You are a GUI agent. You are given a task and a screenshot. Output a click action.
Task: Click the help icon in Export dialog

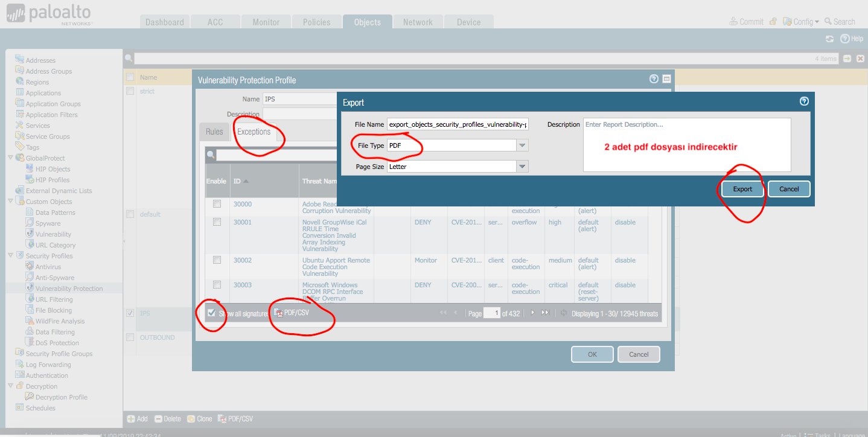click(803, 101)
